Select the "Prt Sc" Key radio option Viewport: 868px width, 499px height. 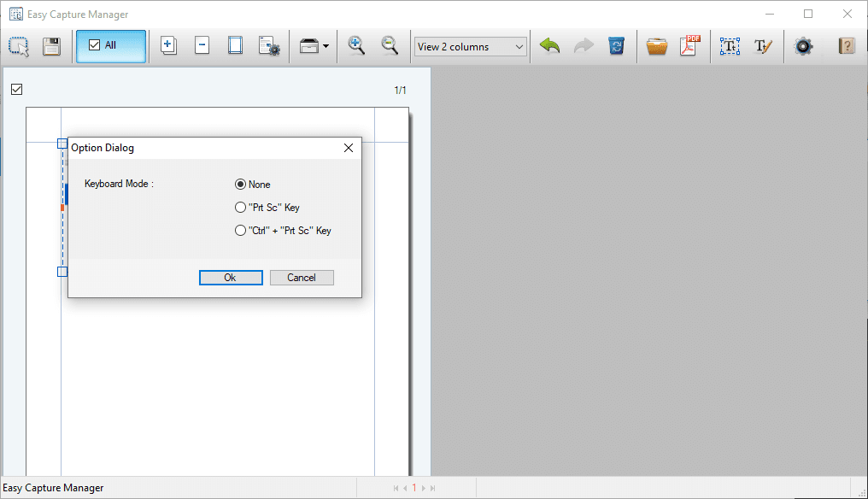240,207
